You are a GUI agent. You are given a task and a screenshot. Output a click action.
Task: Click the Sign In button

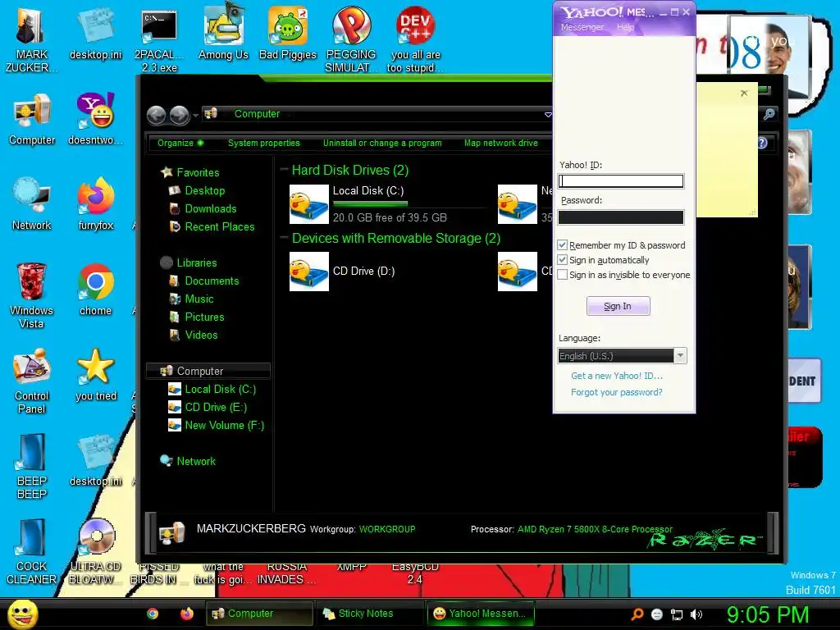tap(618, 306)
